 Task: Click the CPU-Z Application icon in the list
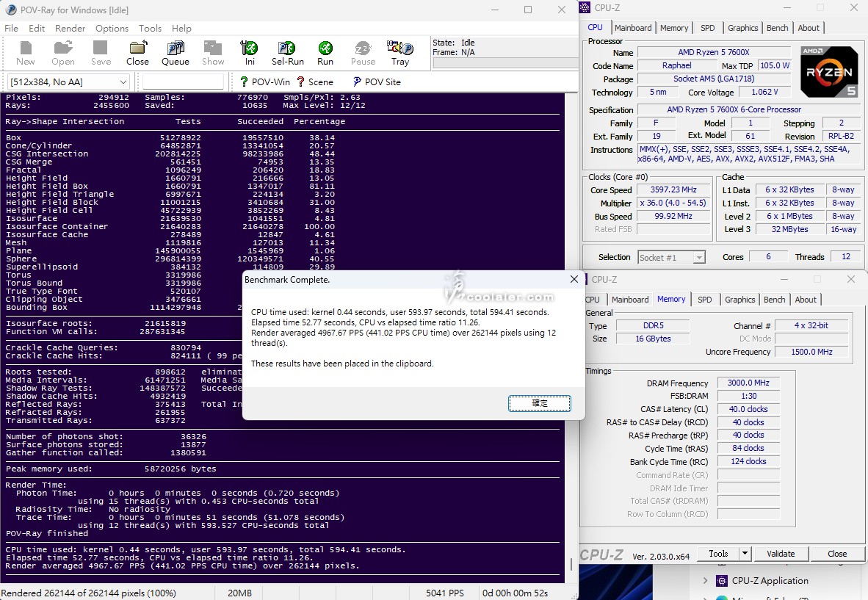click(x=722, y=581)
